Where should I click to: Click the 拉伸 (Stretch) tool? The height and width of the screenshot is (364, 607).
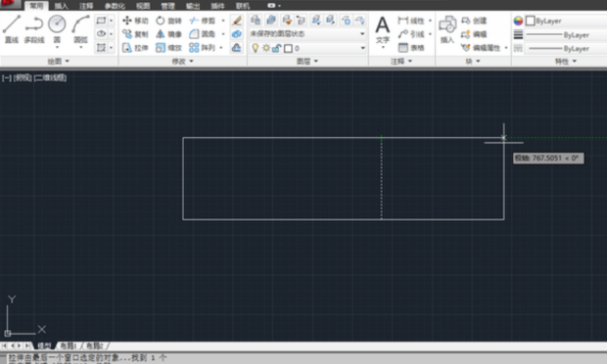point(135,48)
